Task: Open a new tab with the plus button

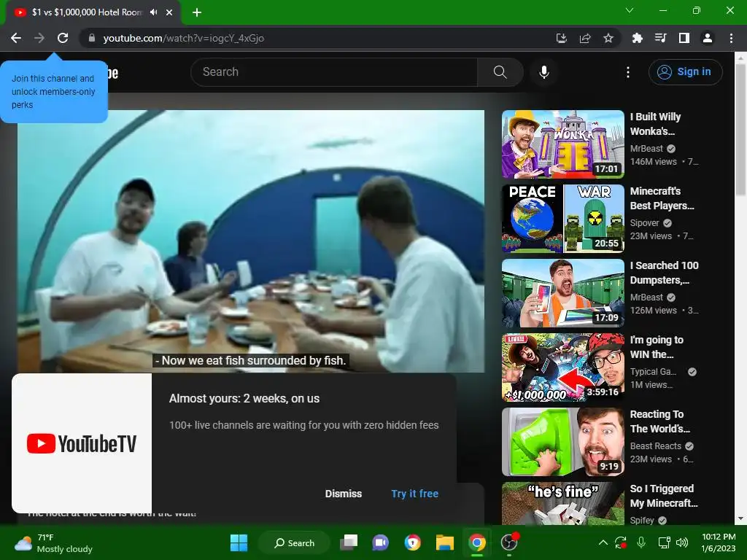Action: point(197,12)
